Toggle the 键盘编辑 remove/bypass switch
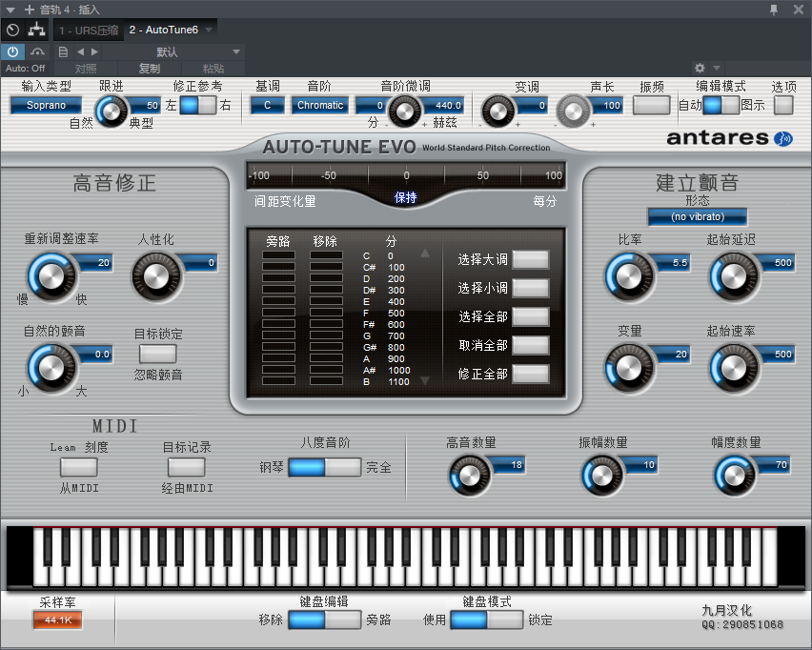Image resolution: width=812 pixels, height=650 pixels. point(325,620)
